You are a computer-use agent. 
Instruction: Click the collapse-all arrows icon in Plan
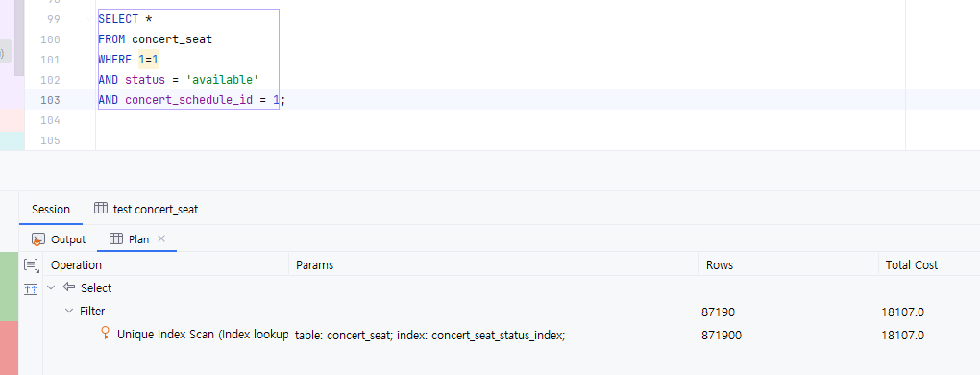(31, 288)
